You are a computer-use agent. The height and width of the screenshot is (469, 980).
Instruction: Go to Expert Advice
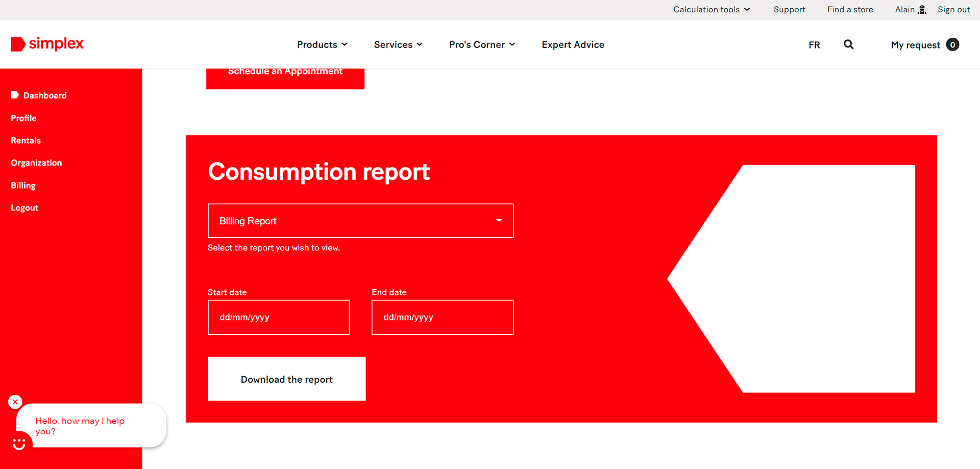573,45
